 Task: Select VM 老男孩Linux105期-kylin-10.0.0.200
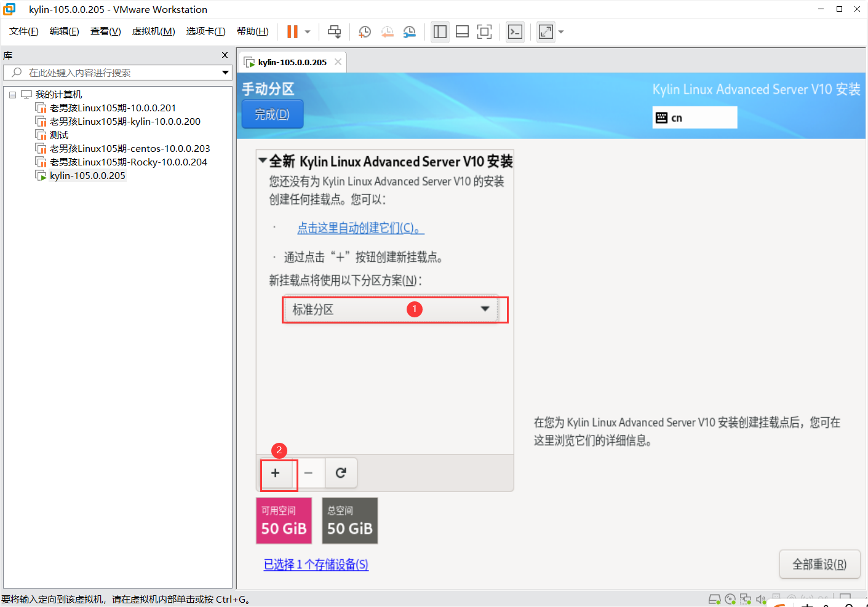[125, 122]
